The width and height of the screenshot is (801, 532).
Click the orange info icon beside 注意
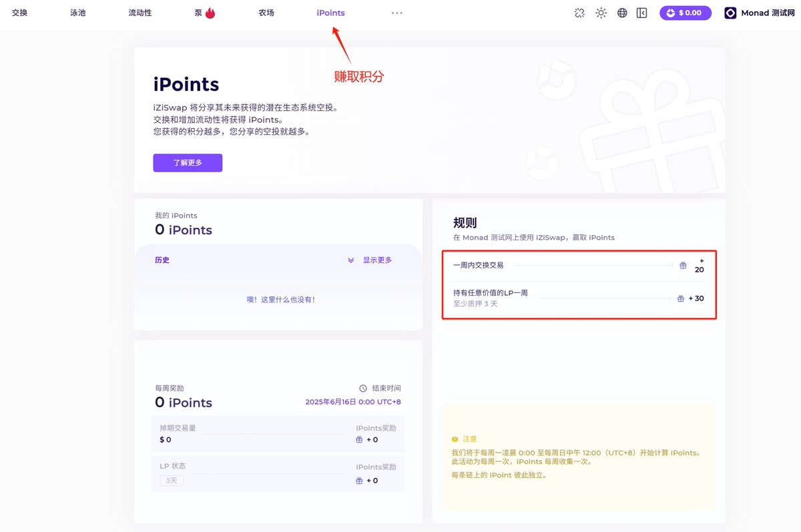click(x=455, y=439)
